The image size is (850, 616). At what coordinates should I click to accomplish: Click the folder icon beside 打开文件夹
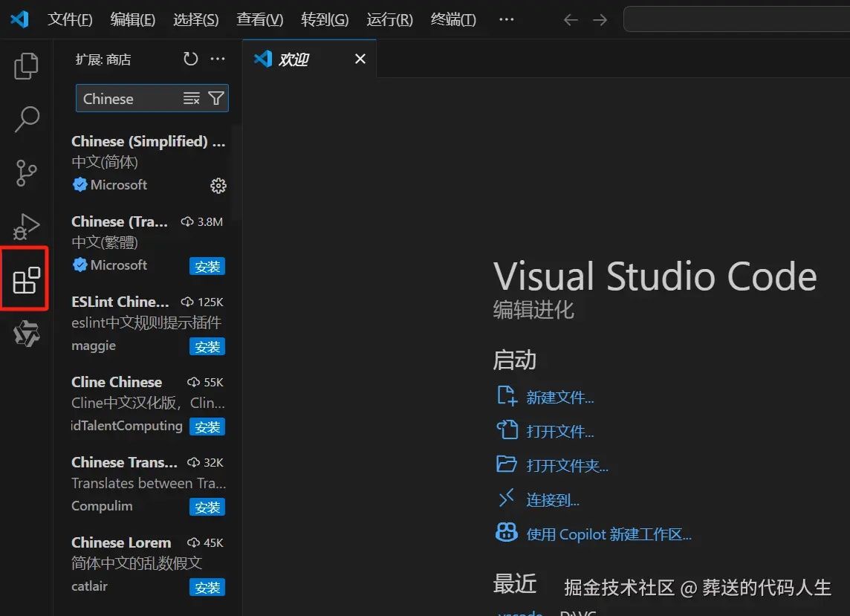point(507,464)
